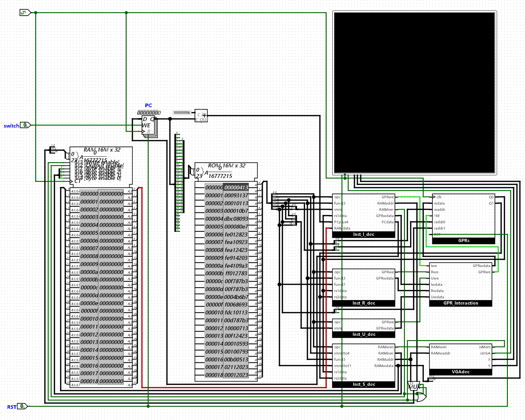Click ROM cell 000002 value 00010113
Screen dimensions: 525x420
[x=236, y=203]
